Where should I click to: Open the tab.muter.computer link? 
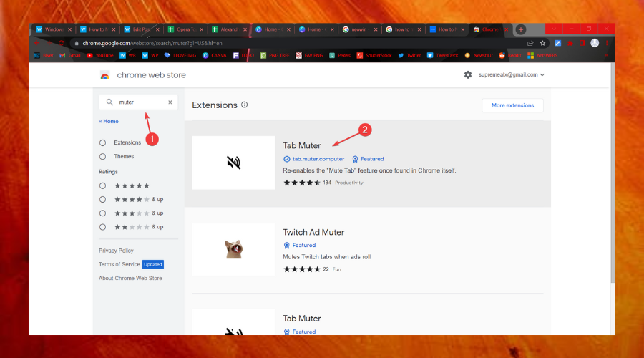coord(318,159)
